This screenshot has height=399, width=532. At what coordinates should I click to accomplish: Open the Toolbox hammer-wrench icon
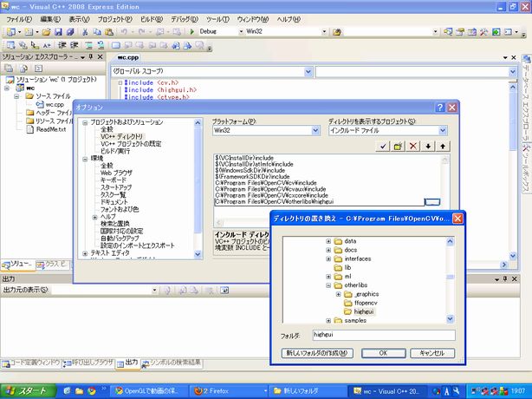point(483,32)
